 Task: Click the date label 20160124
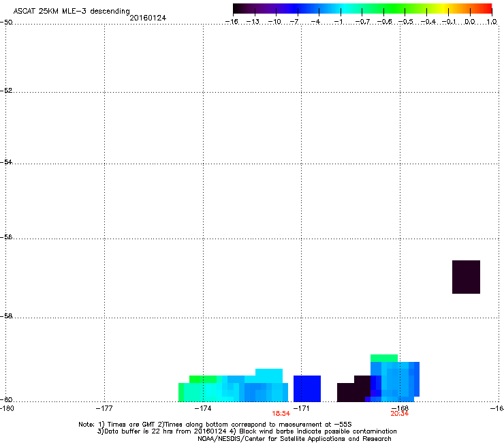coord(148,18)
